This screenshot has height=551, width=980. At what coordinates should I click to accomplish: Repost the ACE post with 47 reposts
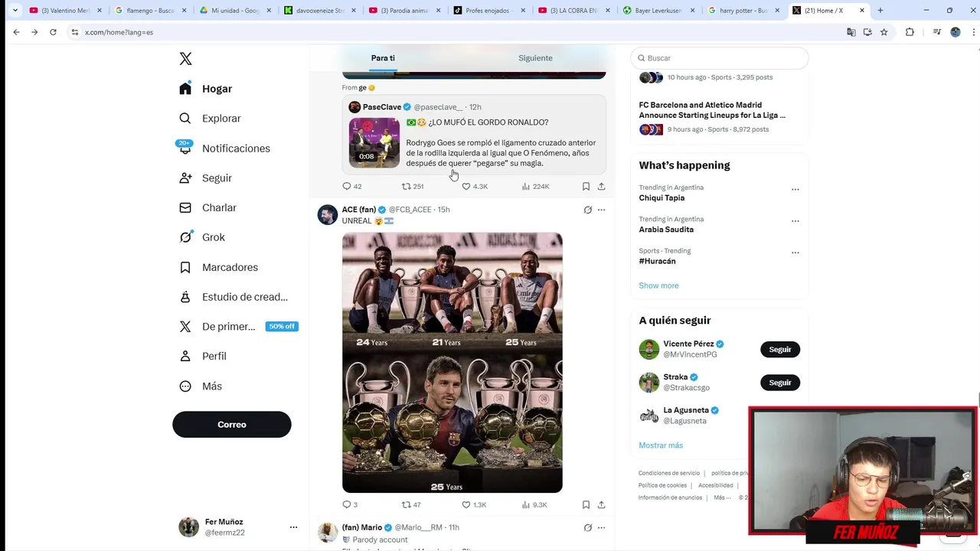tap(412, 504)
